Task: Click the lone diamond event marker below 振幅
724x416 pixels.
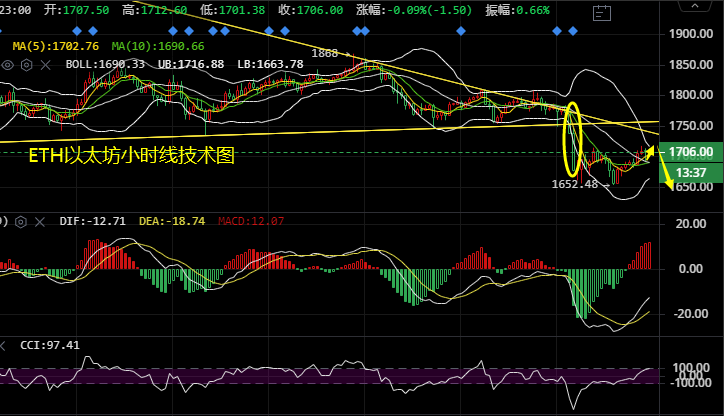Action: (x=461, y=31)
